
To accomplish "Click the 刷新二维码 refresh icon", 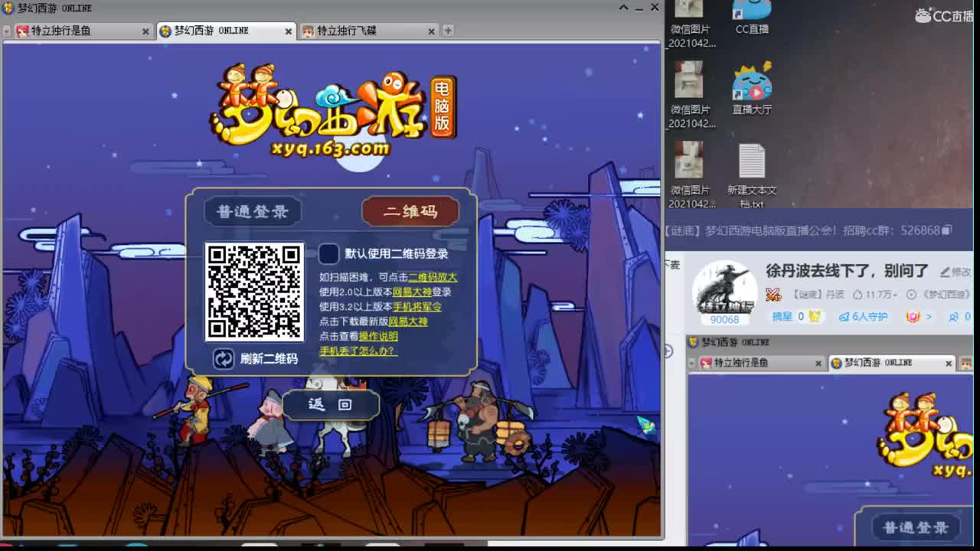I will pyautogui.click(x=224, y=358).
